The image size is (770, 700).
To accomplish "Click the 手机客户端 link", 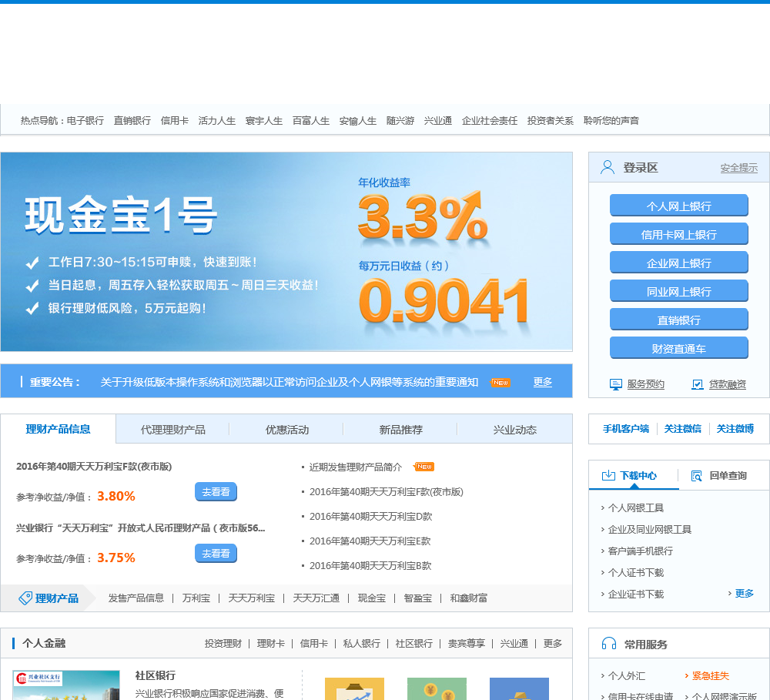I will click(625, 428).
